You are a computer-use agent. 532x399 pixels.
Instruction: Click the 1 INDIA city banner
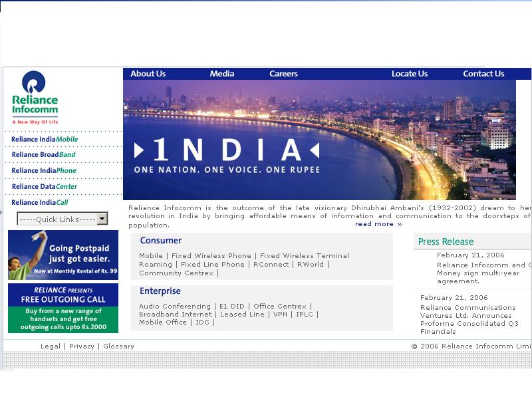point(319,140)
